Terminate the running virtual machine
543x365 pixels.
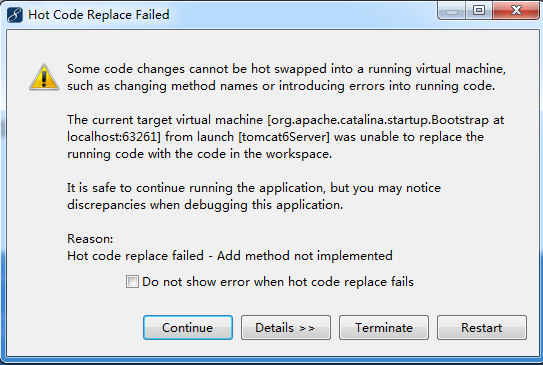(x=384, y=328)
